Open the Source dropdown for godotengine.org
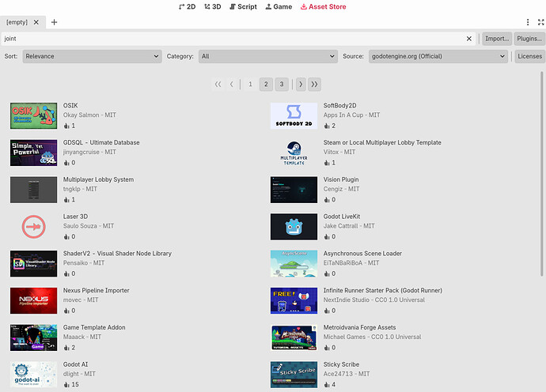This screenshot has width=546, height=392. 438,56
